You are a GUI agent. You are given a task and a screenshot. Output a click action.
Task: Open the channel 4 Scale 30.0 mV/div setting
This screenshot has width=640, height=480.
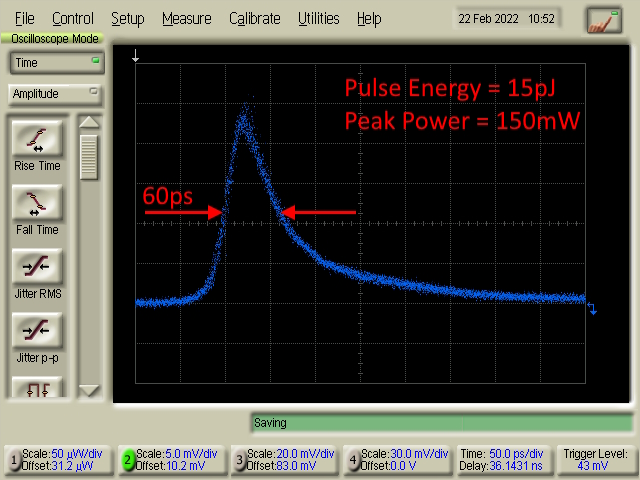404,454
